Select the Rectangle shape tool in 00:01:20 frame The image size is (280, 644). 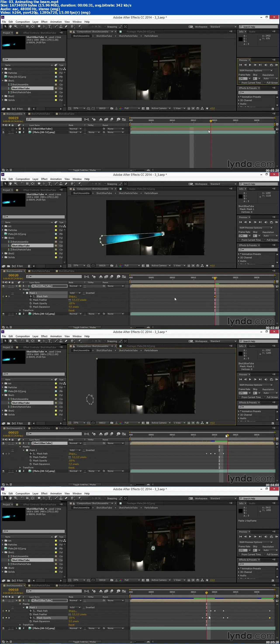coord(39,27)
